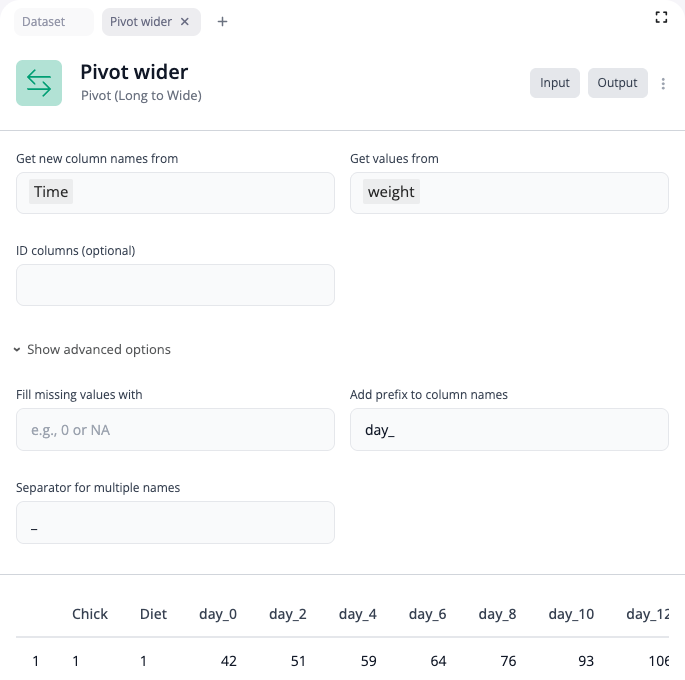Image resolution: width=685 pixels, height=680 pixels.
Task: Click the prefix field containing day_
Action: coord(508,430)
